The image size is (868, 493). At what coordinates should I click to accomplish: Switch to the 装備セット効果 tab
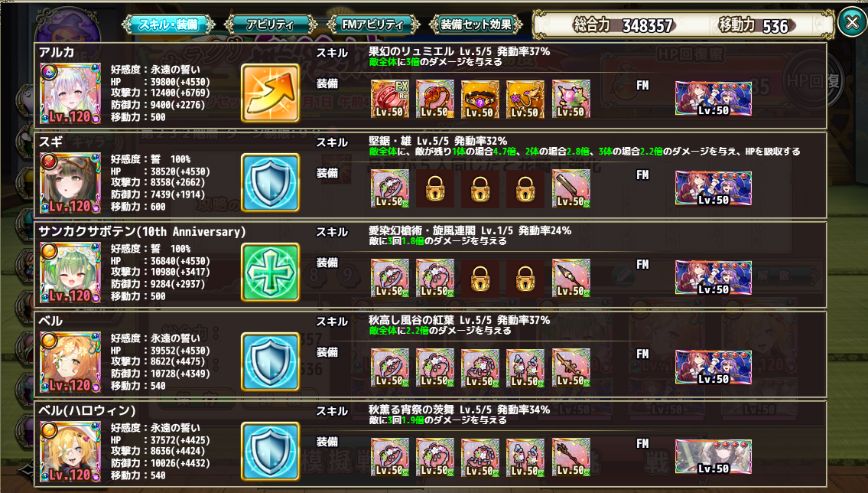(x=476, y=24)
